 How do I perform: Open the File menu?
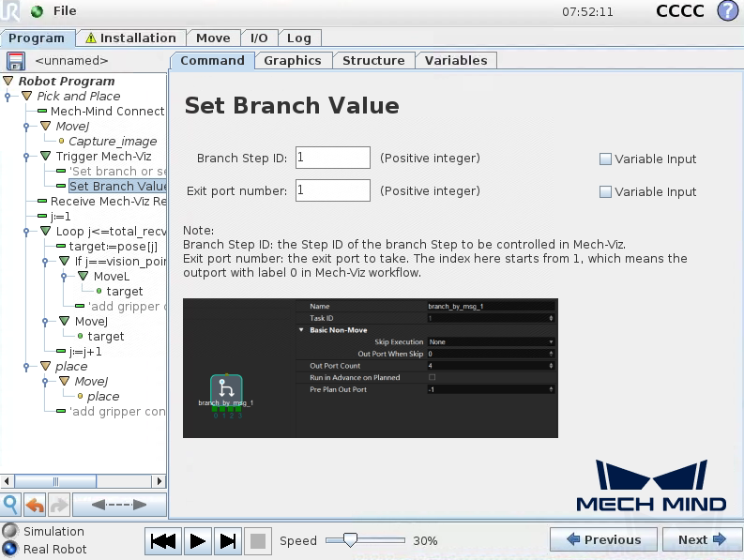click(x=65, y=11)
